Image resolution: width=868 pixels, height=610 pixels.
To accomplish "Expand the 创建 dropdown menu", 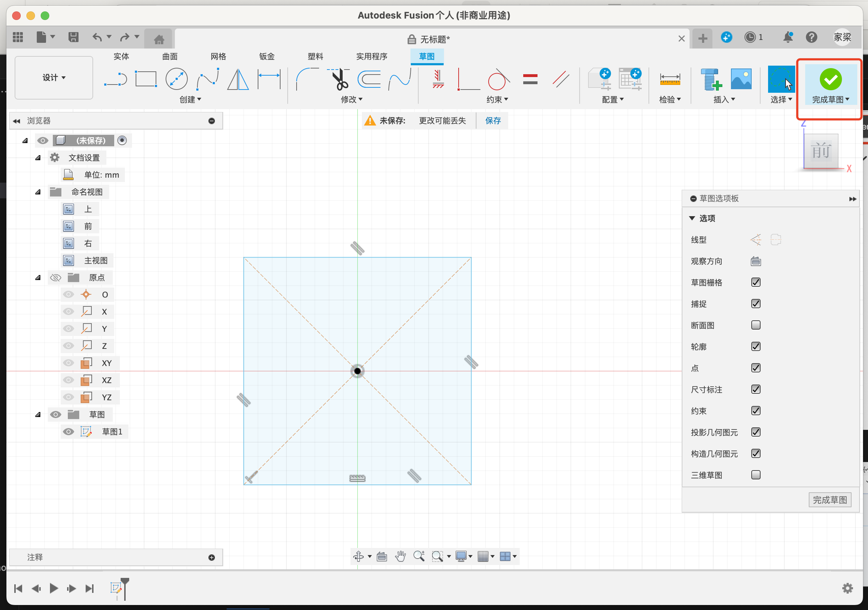I will coord(190,100).
